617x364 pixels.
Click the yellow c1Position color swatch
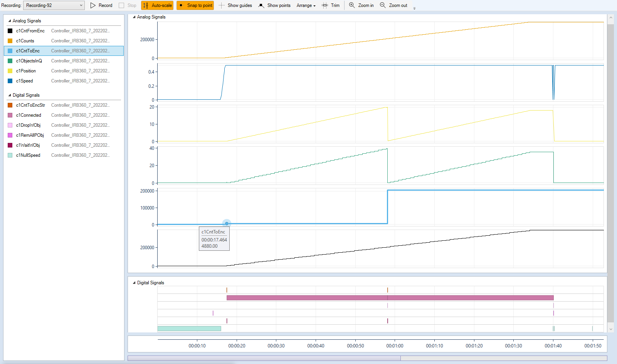coord(10,71)
